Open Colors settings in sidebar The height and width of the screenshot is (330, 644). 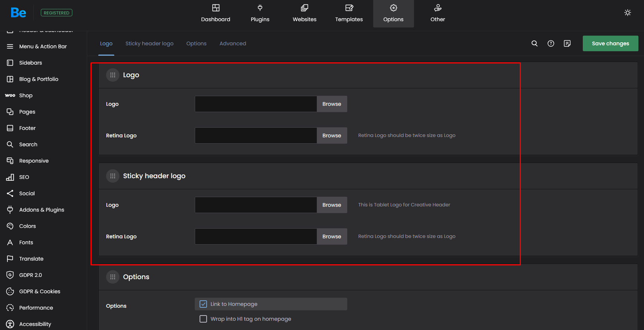click(27, 226)
